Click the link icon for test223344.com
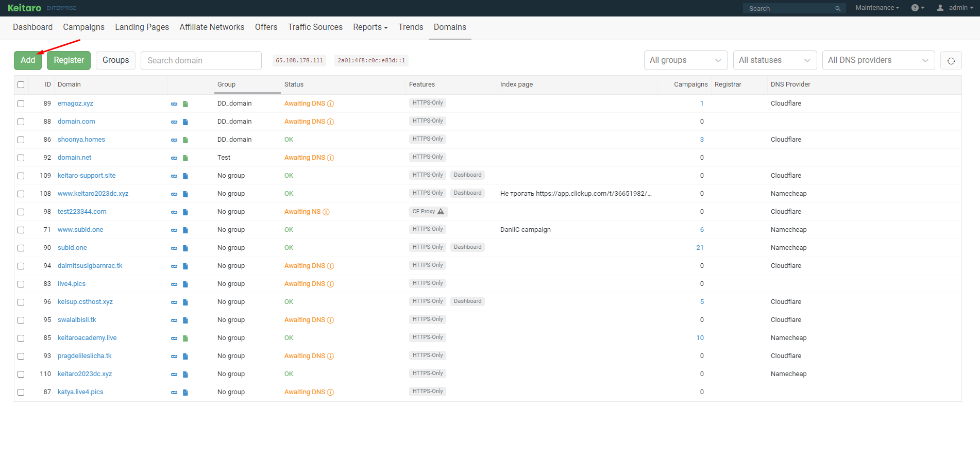Screen dimensions: 980x459 point(174,212)
